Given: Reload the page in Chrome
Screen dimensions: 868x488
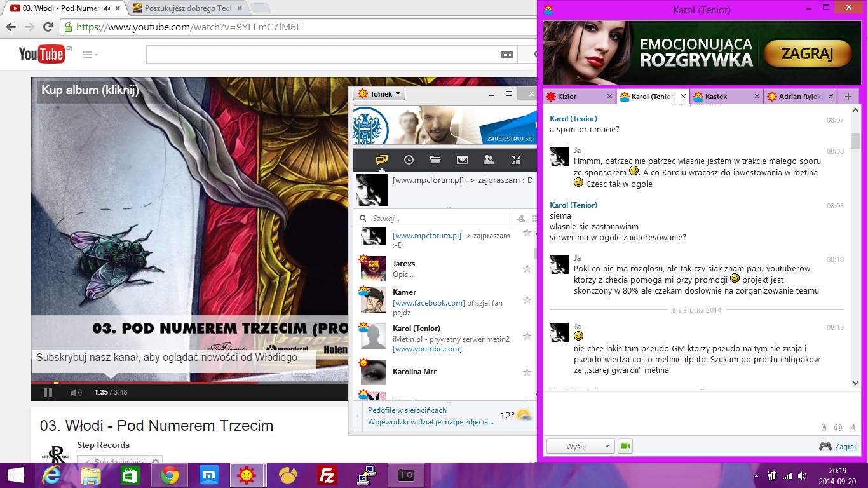Looking at the screenshot, I should pos(48,27).
